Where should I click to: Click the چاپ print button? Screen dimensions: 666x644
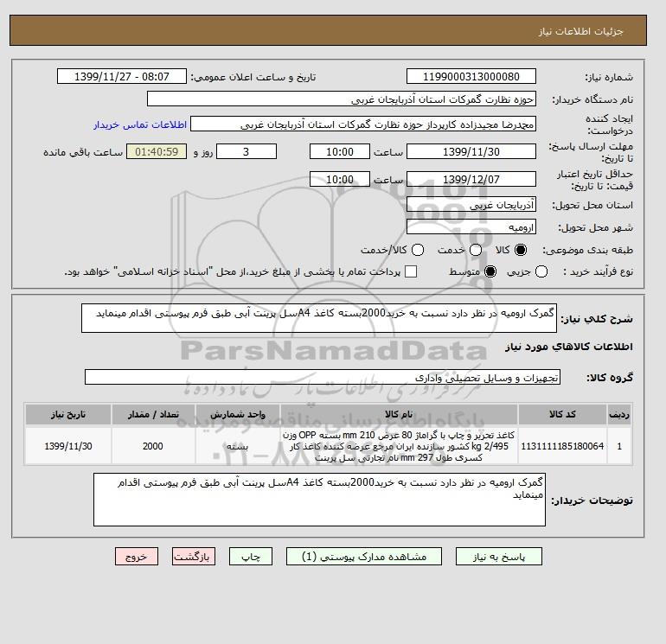(251, 557)
